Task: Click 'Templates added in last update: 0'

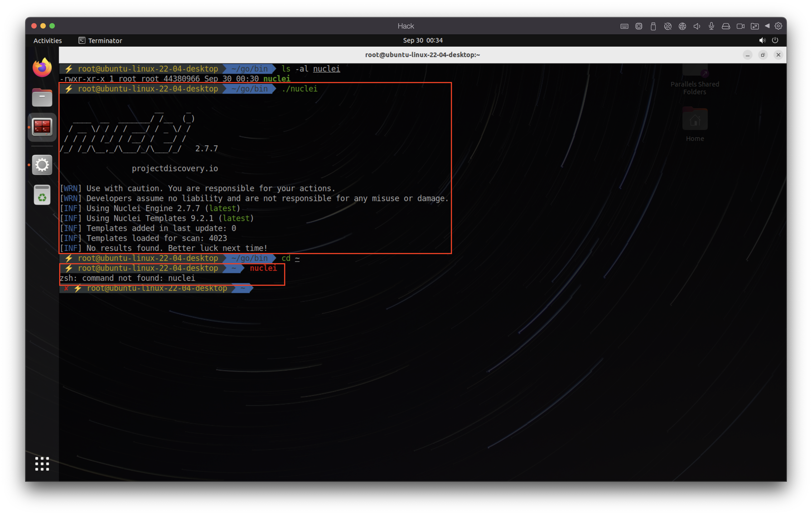Action: 148,229
